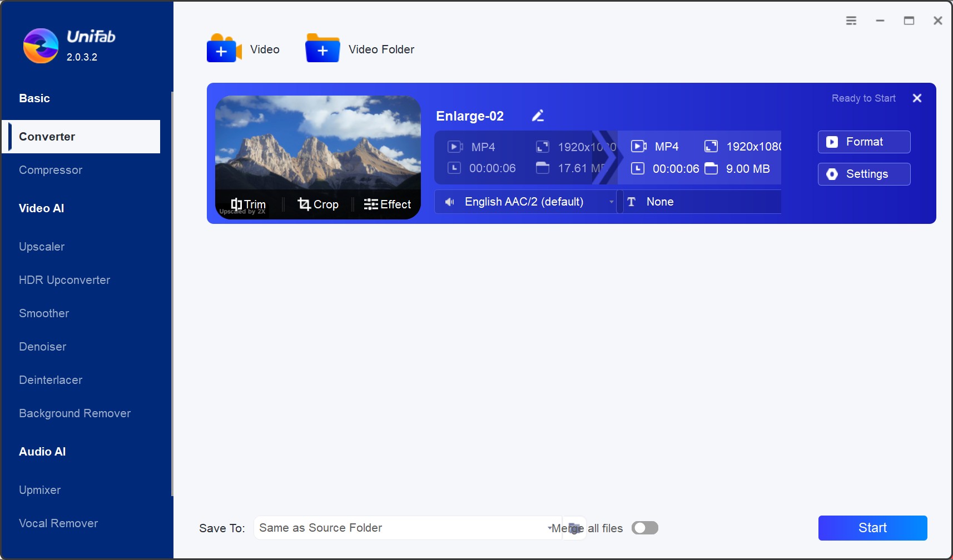Click the Enlarge-02 file name
The height and width of the screenshot is (560, 953).
coord(470,116)
